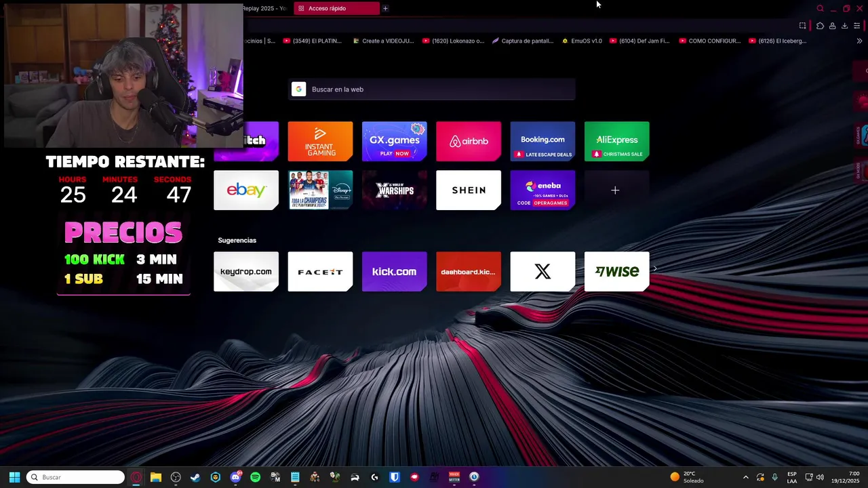Open the FACEIT suggestion tile

pos(320,272)
